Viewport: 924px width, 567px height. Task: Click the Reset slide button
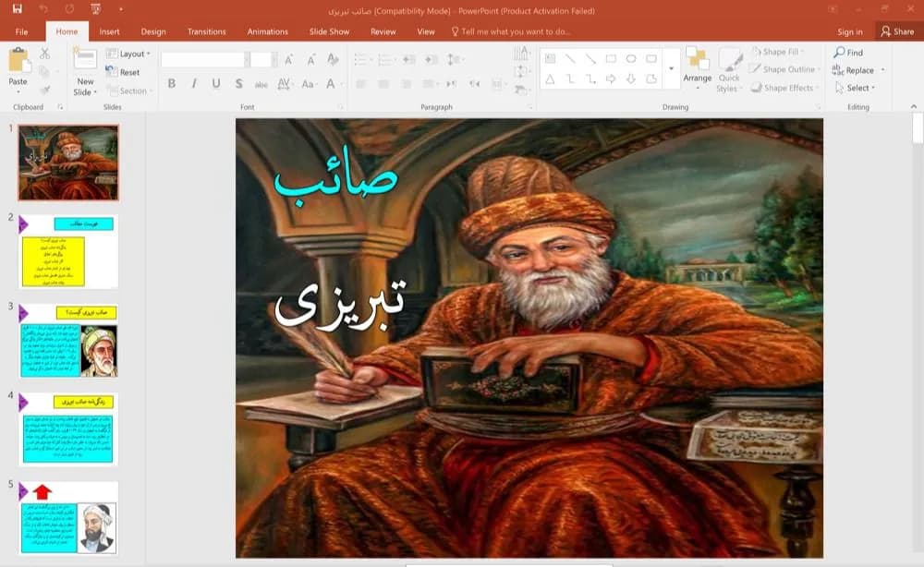pos(123,72)
